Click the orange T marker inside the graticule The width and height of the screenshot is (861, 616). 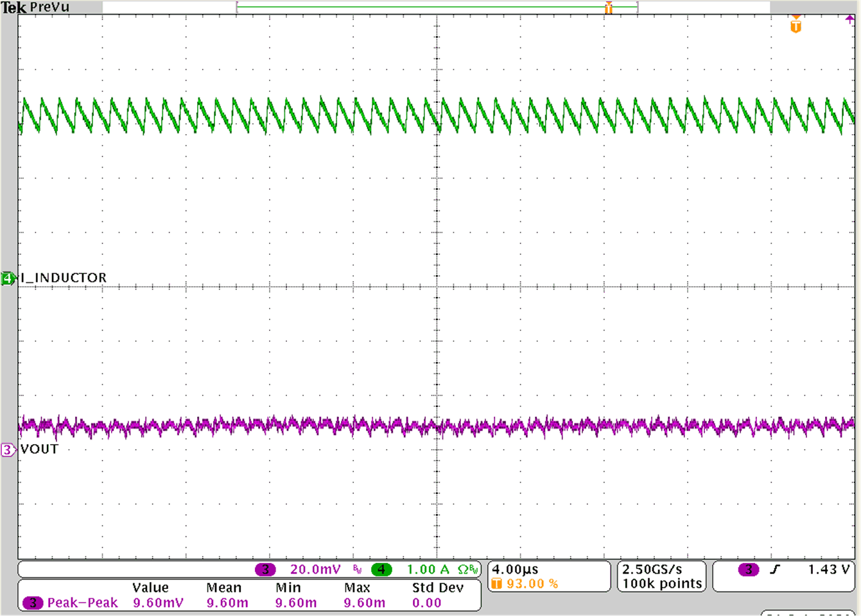pos(795,26)
